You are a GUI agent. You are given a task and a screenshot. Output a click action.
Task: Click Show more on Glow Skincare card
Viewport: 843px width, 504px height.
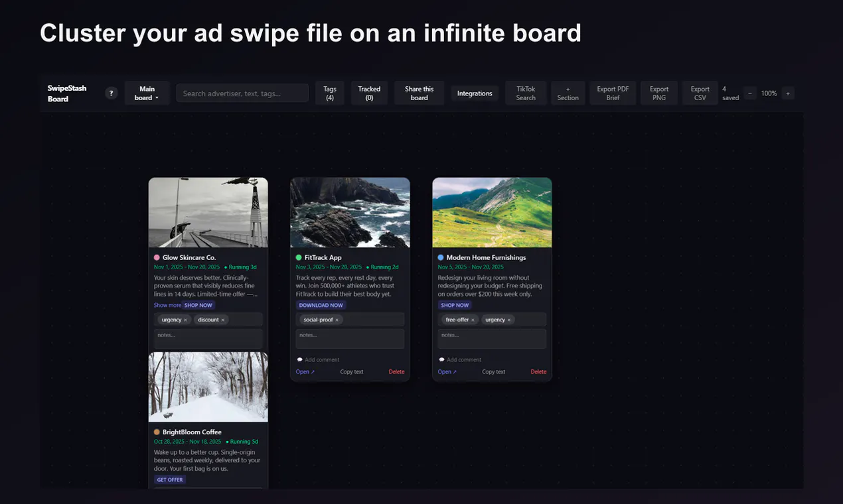167,305
